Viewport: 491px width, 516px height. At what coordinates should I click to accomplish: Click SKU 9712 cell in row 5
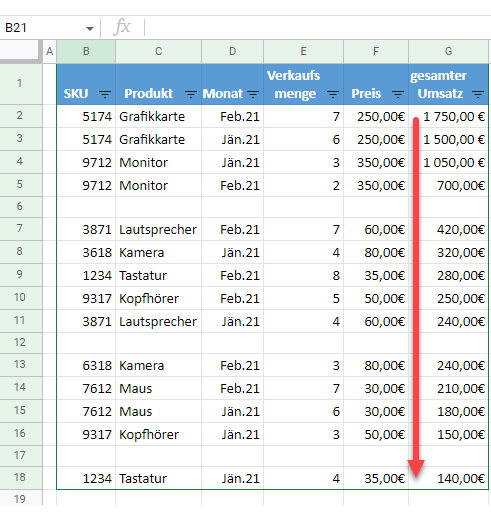[86, 185]
